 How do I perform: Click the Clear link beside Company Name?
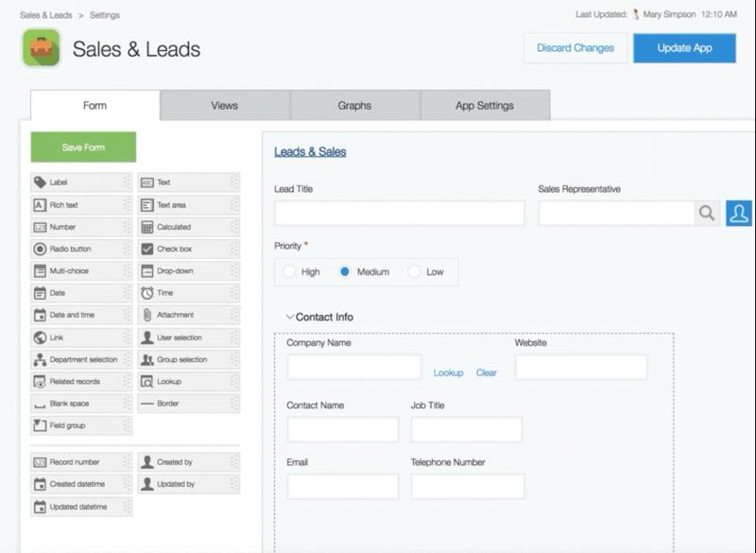(x=487, y=372)
